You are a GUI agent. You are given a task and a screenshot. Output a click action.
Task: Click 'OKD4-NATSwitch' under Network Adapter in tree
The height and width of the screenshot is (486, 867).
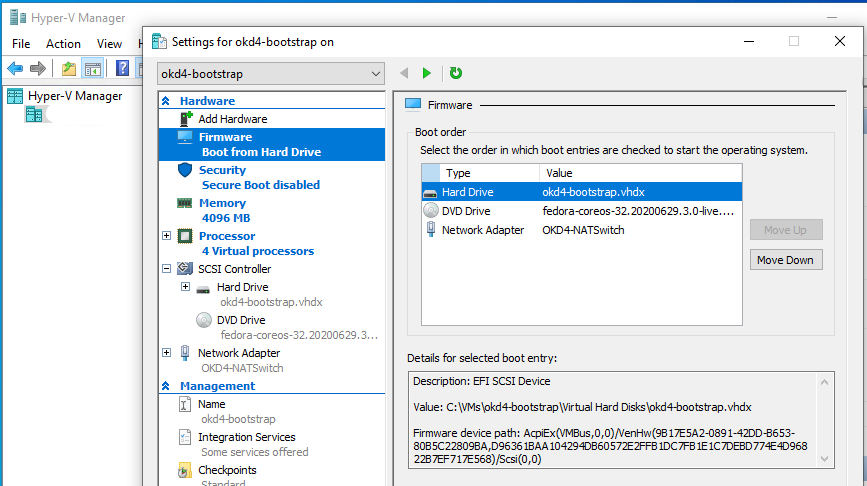click(x=242, y=368)
